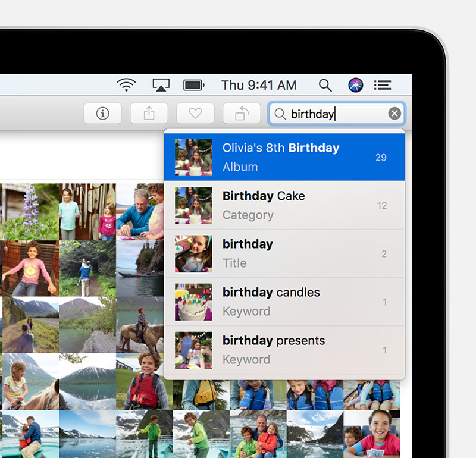The height and width of the screenshot is (458, 476).
Task: Open the Share menu in the toolbar
Action: (x=149, y=114)
